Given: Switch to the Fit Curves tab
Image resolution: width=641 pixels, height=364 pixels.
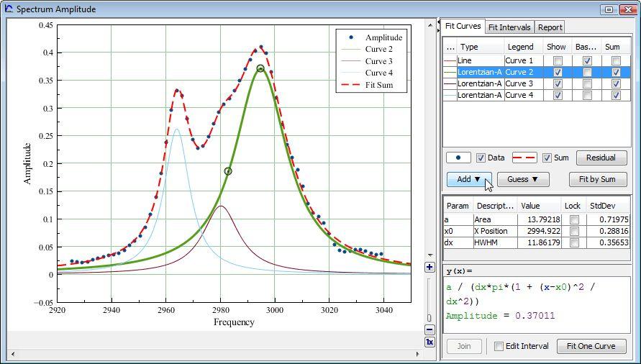Looking at the screenshot, I should click(463, 26).
